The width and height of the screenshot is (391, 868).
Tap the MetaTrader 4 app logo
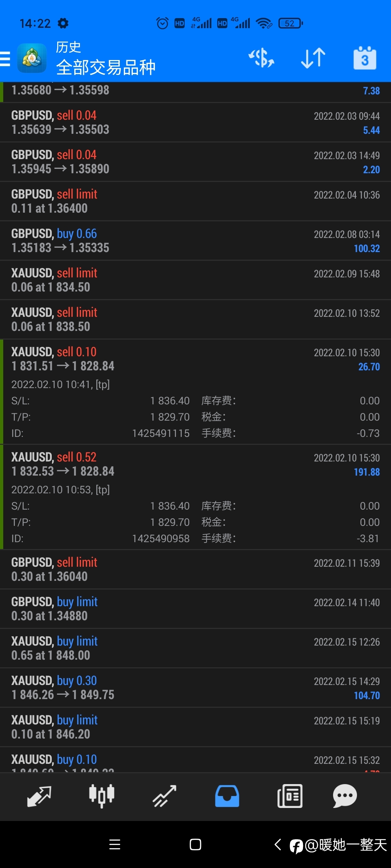pos(32,58)
